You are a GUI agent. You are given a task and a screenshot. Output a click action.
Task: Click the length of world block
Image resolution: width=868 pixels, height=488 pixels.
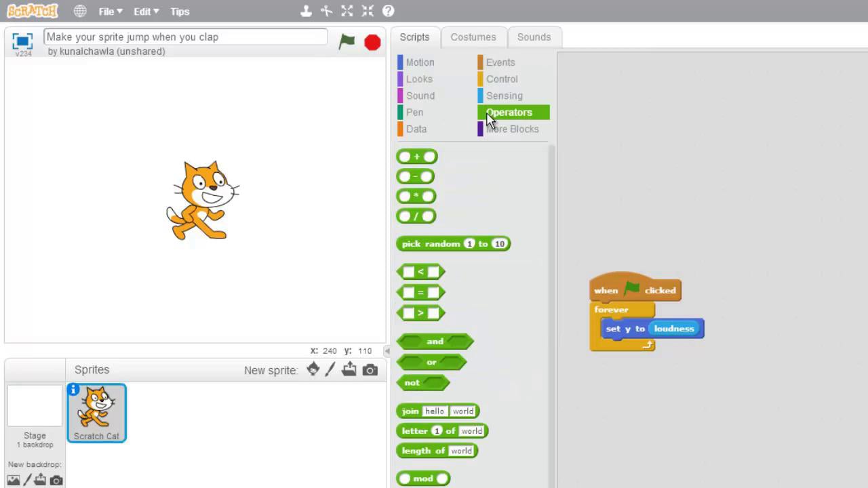pyautogui.click(x=437, y=451)
